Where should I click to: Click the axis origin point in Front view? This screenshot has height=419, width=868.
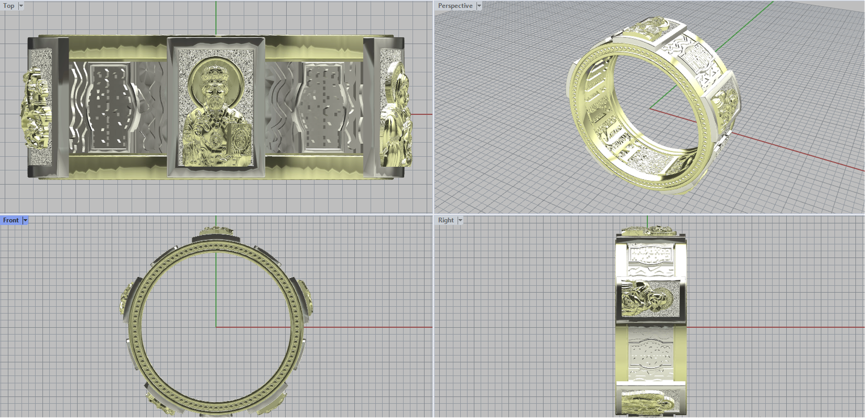[x=216, y=327]
